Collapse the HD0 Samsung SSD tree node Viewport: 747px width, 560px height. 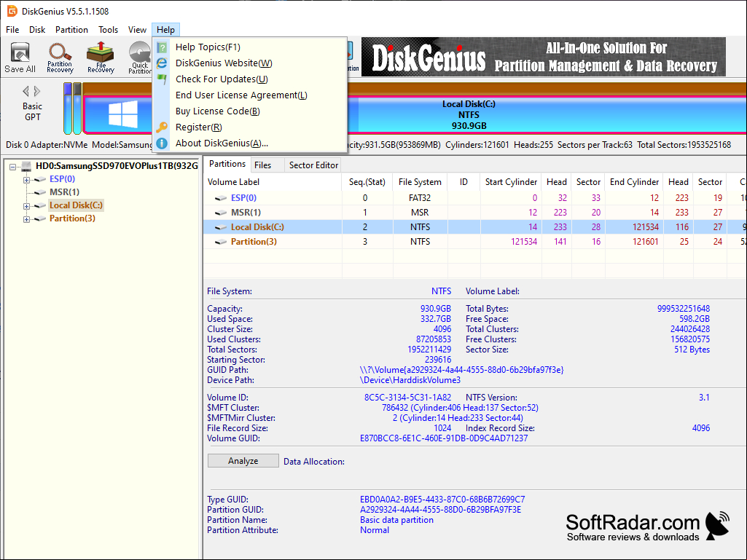point(13,167)
